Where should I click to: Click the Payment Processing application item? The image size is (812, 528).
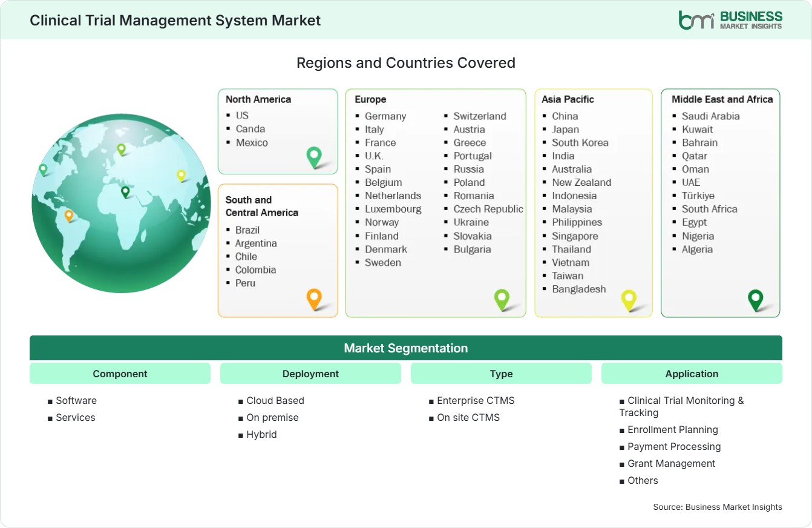point(674,447)
